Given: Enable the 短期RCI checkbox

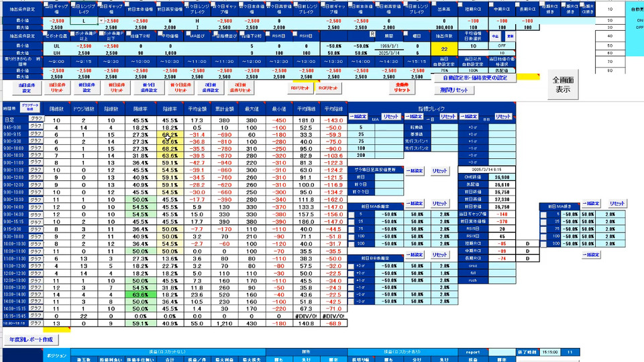Looking at the screenshot, I should [x=461, y=5].
